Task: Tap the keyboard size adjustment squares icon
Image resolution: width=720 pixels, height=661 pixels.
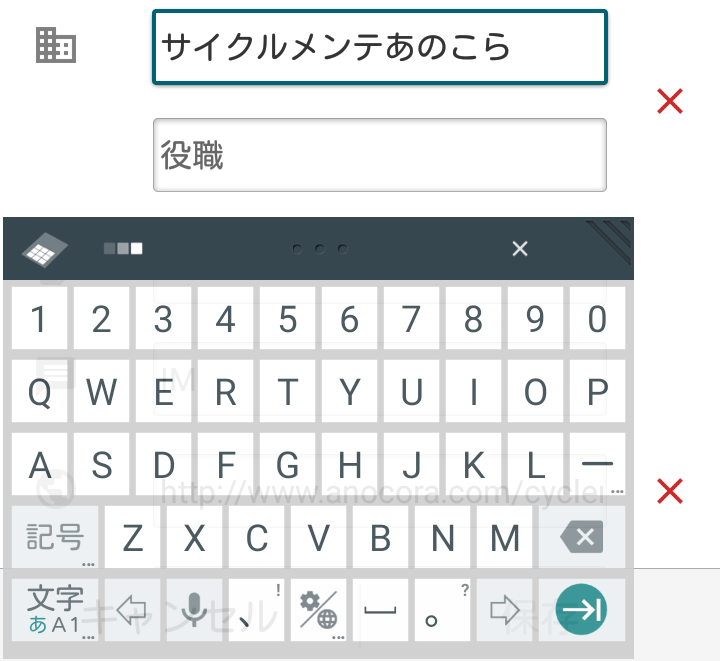Action: (123, 248)
